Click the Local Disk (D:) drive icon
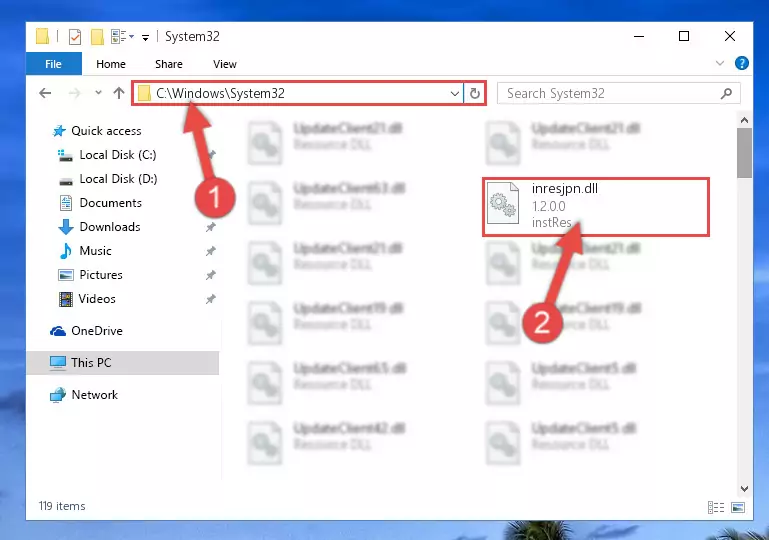 [66, 182]
